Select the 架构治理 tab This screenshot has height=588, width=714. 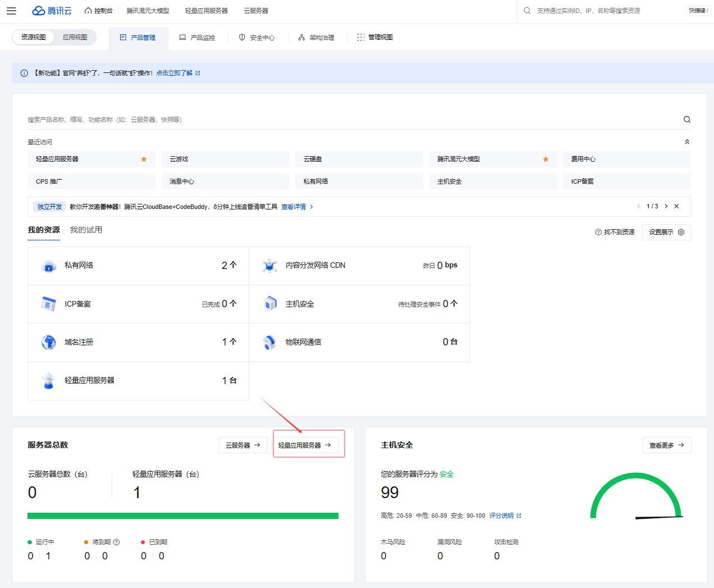[316, 38]
